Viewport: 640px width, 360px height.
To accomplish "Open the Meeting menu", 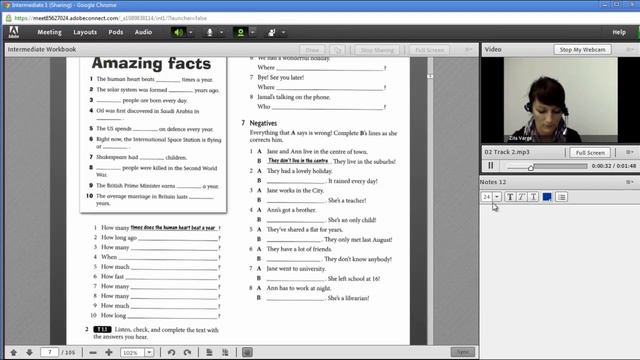I will [49, 32].
